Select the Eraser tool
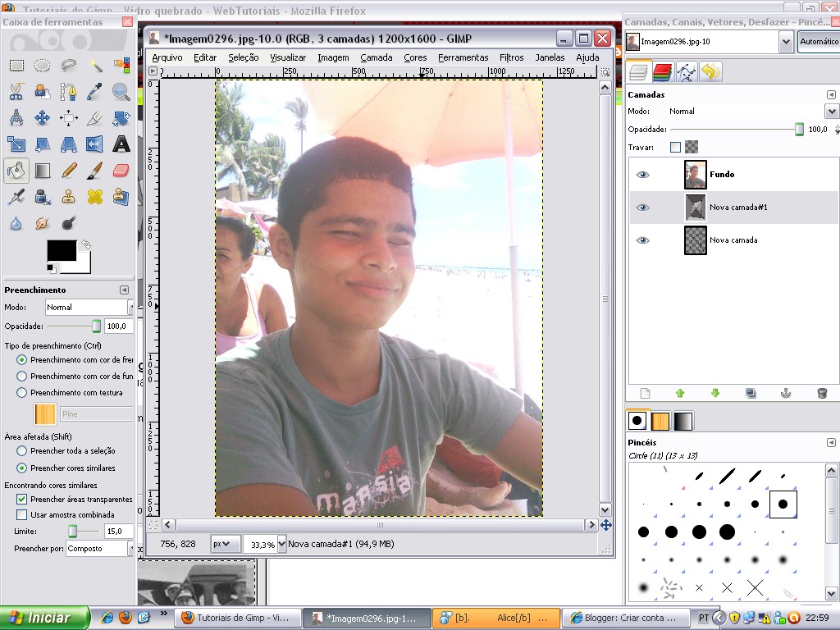This screenshot has width=840, height=630. (x=121, y=171)
